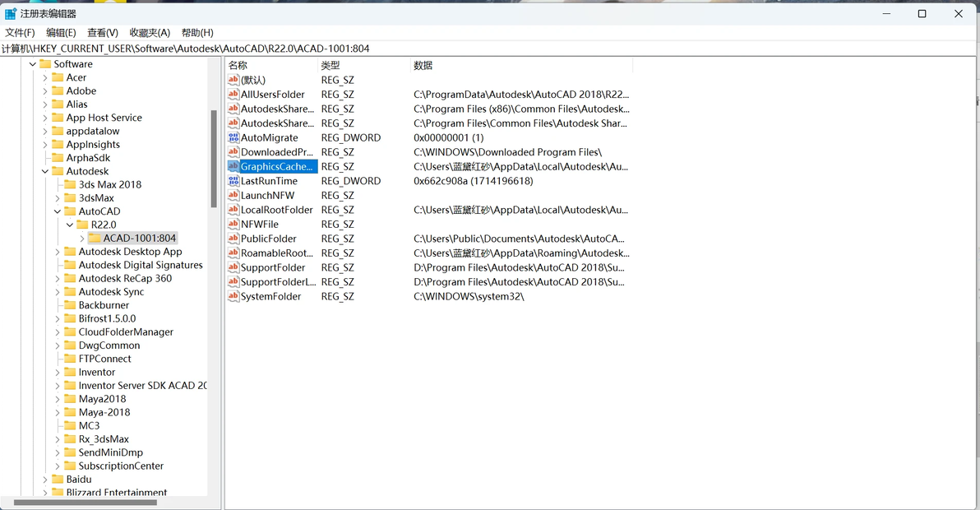The width and height of the screenshot is (980, 510).
Task: Open the 文件(F) menu
Action: click(20, 33)
